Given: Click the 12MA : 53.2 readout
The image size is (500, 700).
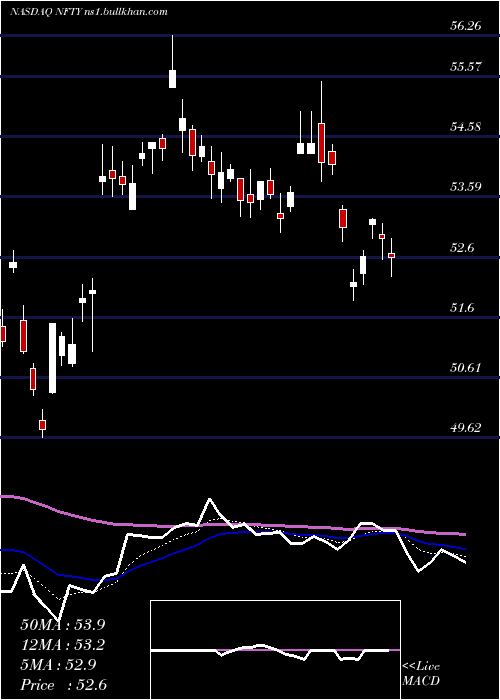Looking at the screenshot, I should [63, 645].
